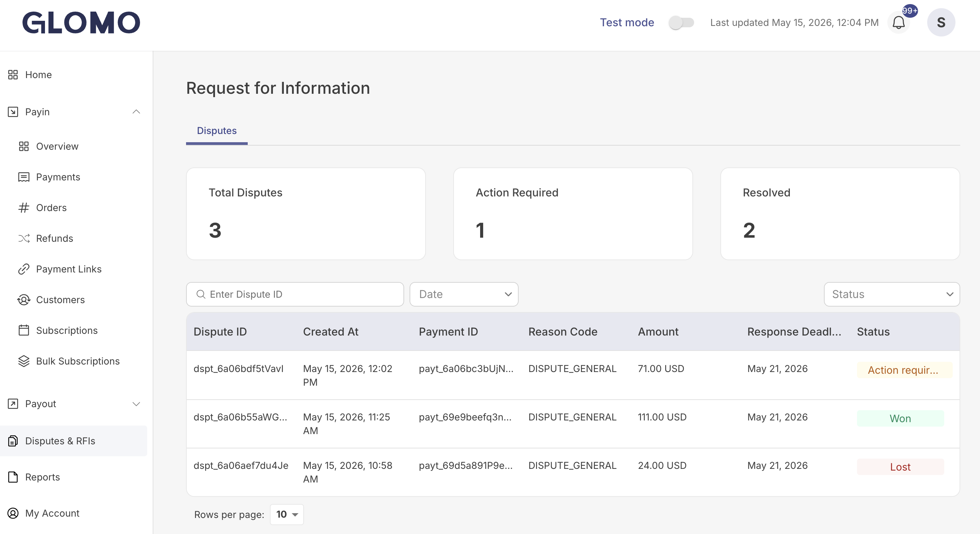This screenshot has width=980, height=534.
Task: Click payment ID payt_69d5a891P9e...
Action: coord(466,465)
